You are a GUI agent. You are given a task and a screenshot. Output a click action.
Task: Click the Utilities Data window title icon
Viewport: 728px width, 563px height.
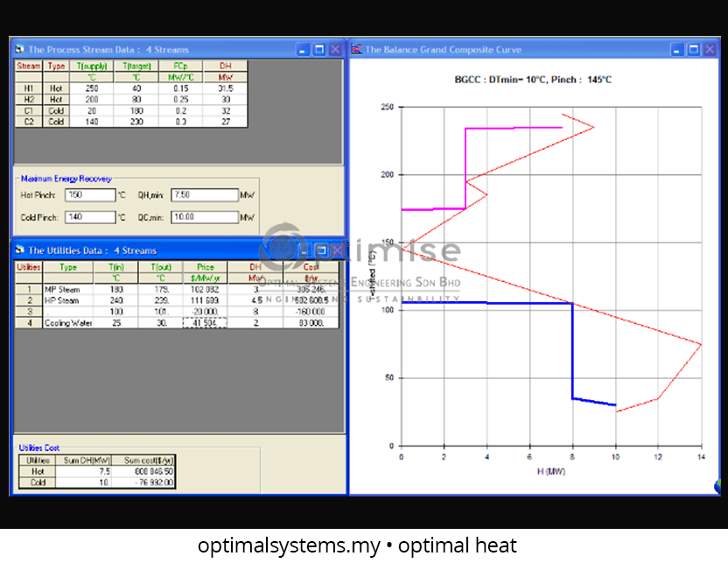point(19,250)
